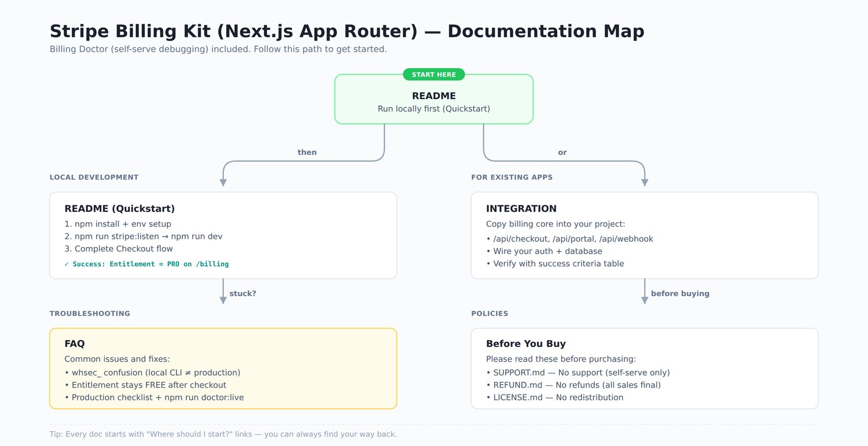Click the FOR EXISTING APPS section label
Viewport: 868px width, 446px height.
(x=512, y=178)
